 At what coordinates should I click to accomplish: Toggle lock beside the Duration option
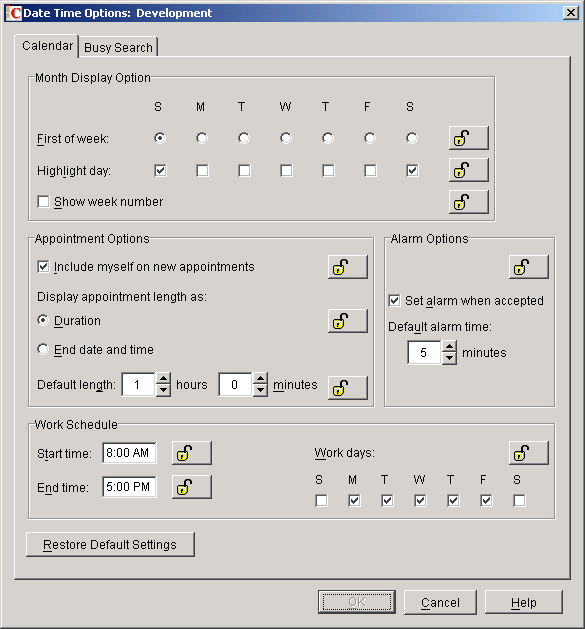[347, 321]
